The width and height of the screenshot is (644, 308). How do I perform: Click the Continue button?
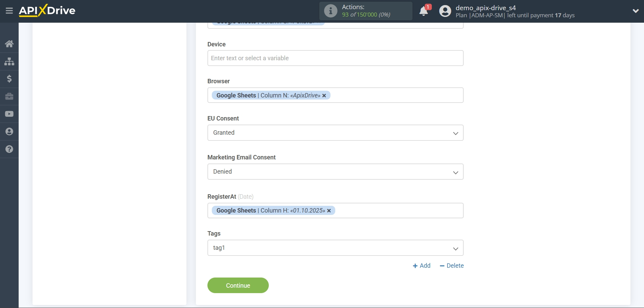click(238, 285)
